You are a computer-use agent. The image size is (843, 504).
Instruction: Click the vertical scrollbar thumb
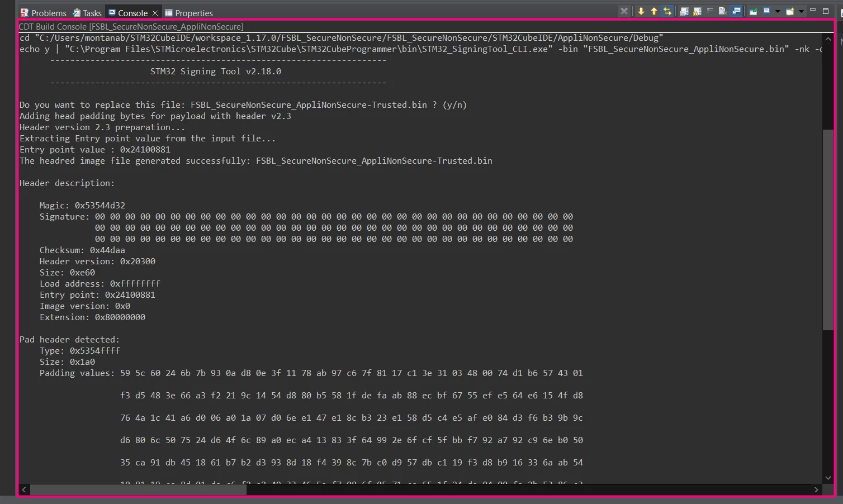[828, 230]
